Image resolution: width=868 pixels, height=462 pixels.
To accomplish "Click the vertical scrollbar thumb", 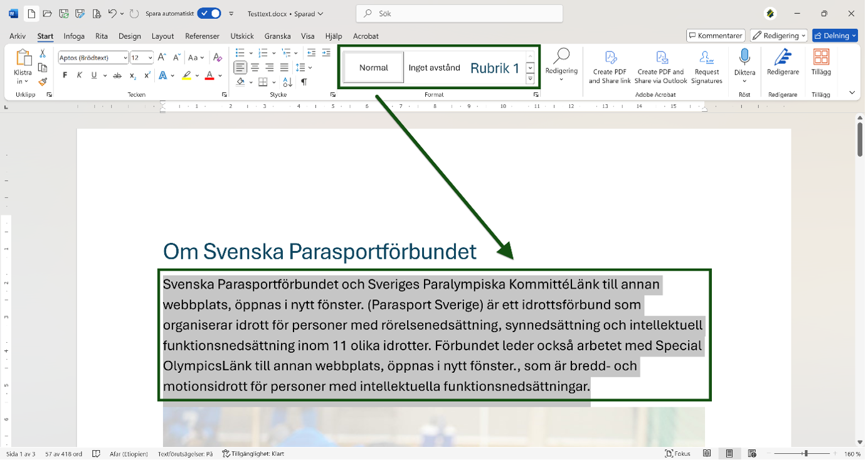I will (x=860, y=139).
